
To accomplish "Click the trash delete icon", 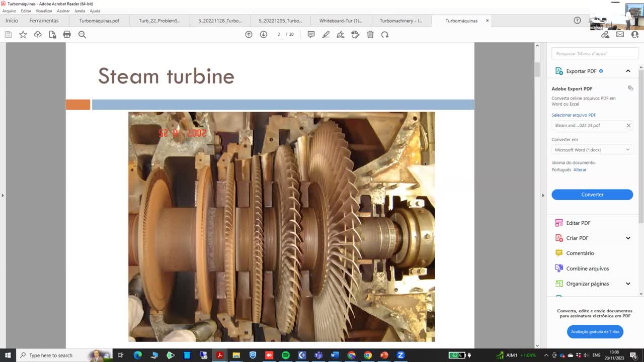I will pyautogui.click(x=370, y=35).
